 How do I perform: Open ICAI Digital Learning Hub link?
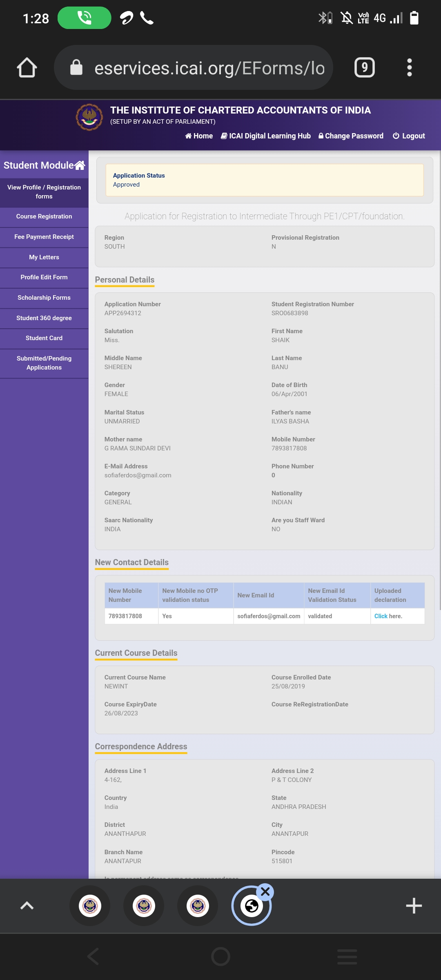tap(266, 136)
